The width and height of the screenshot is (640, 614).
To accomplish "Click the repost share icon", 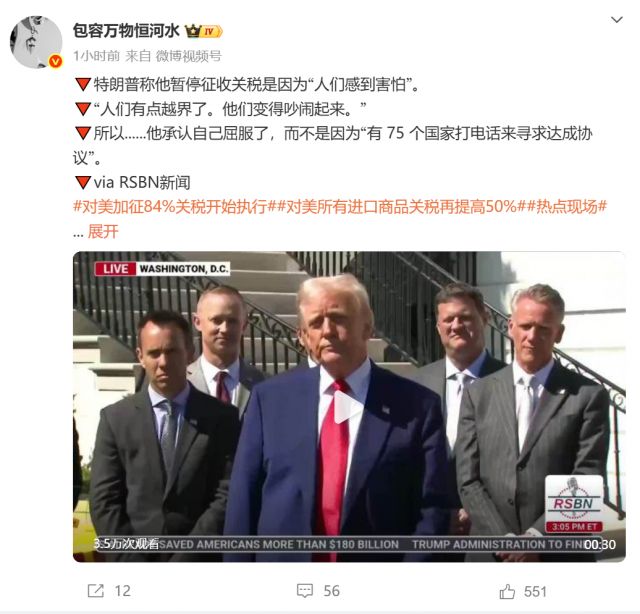I will click(x=96, y=590).
